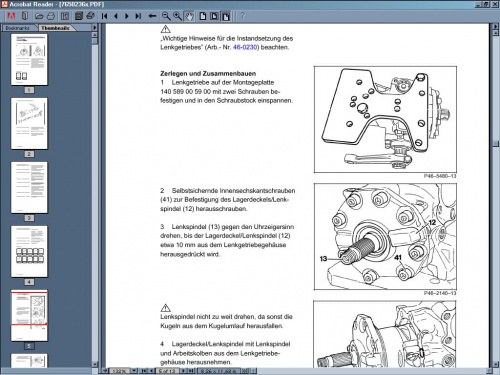Set view to actual size page icon
Viewport: 500px width, 375px height.
(203, 16)
